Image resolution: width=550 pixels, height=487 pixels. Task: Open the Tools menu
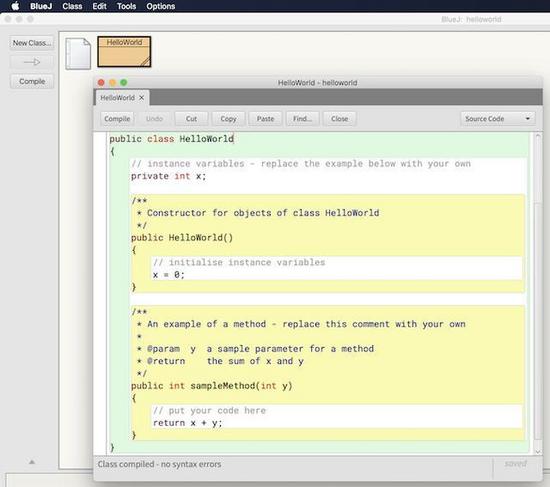[126, 6]
